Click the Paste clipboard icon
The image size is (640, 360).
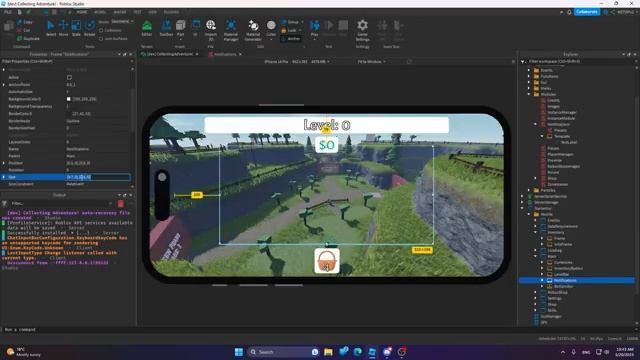(x=8, y=27)
